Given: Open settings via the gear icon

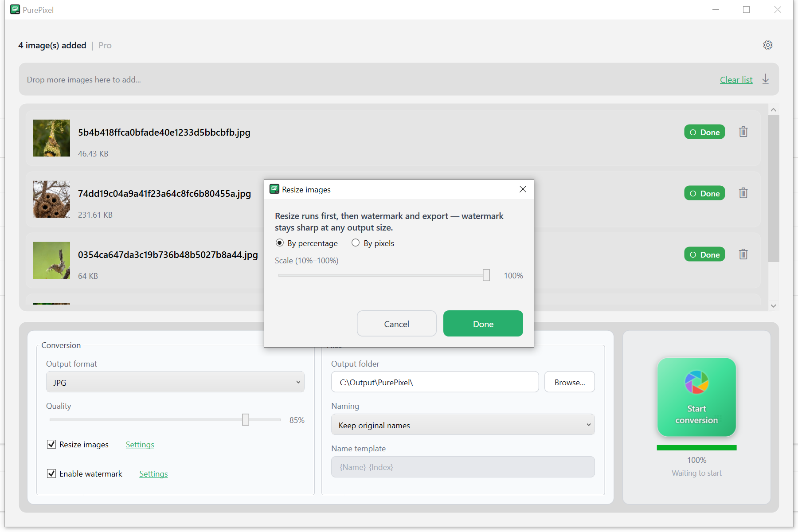Looking at the screenshot, I should click(x=768, y=45).
